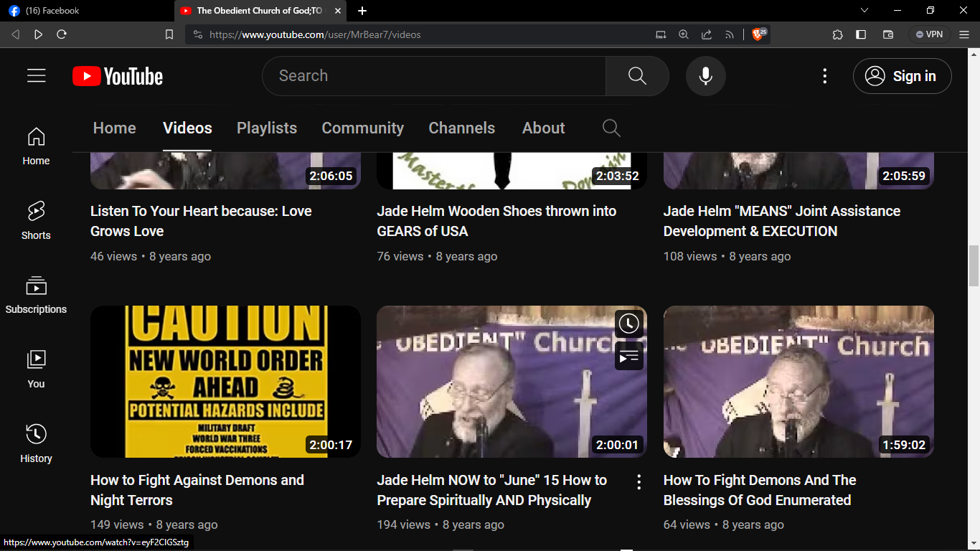Open channel Home tab
980x551 pixels.
click(x=114, y=128)
